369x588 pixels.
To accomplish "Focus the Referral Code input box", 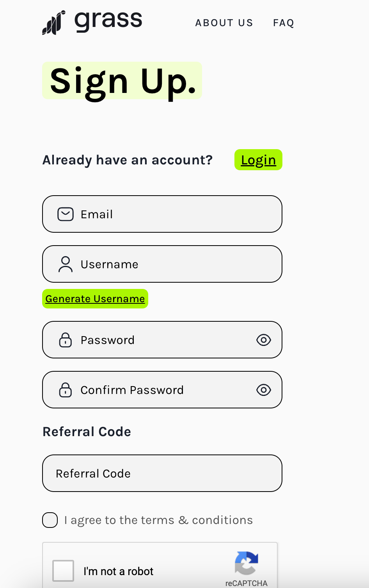I will click(x=162, y=473).
